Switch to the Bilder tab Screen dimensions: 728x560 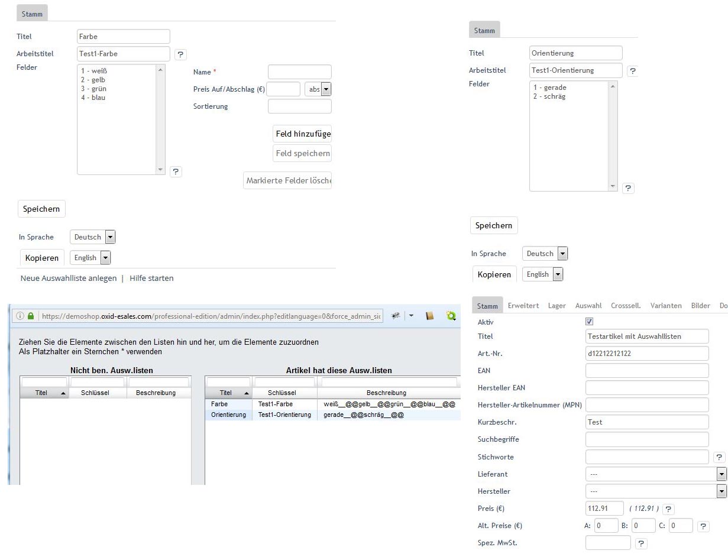(700, 306)
